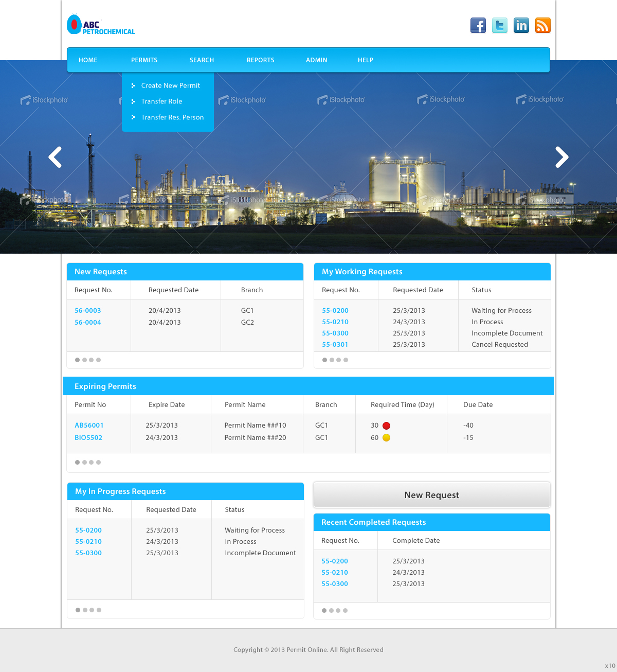The width and height of the screenshot is (617, 672).
Task: Select the Reports menu item
Action: 260,60
